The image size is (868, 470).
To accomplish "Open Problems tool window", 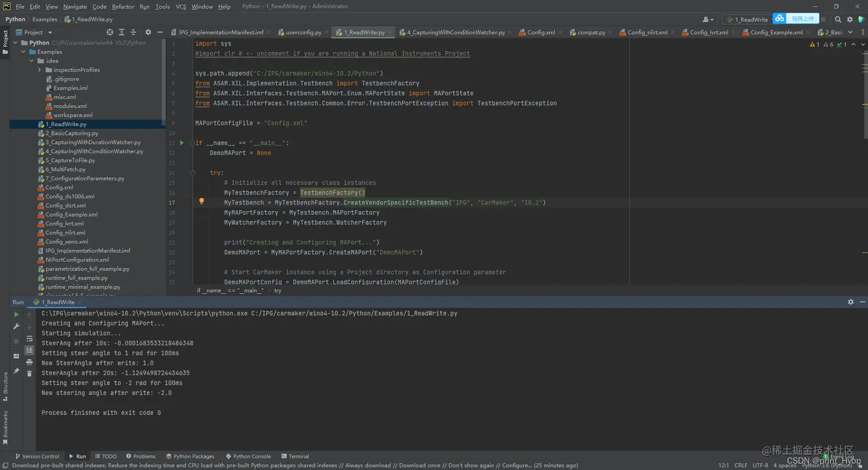I will tap(141, 456).
